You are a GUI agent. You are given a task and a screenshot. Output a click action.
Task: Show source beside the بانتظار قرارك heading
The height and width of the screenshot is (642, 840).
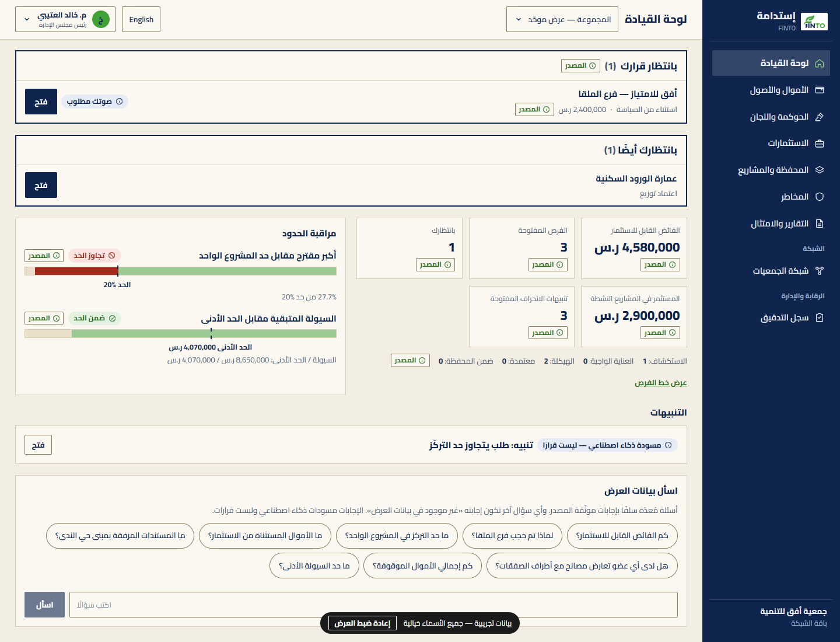(580, 65)
